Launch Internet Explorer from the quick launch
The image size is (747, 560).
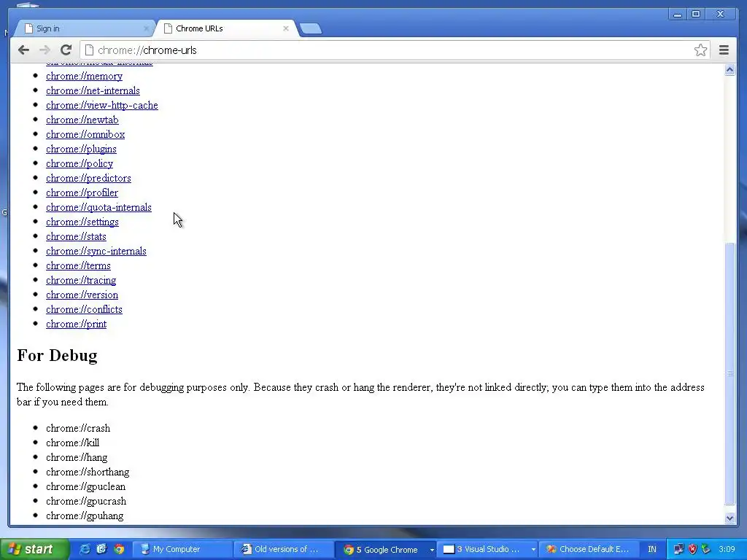85,549
